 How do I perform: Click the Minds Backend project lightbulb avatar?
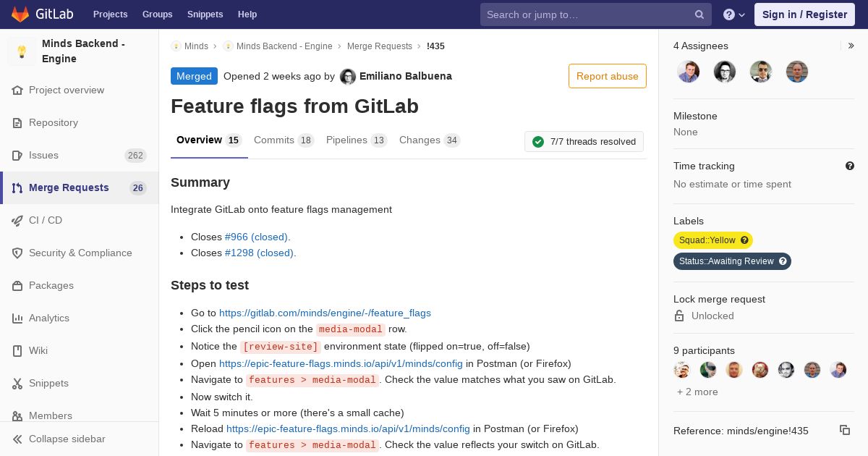click(x=22, y=51)
